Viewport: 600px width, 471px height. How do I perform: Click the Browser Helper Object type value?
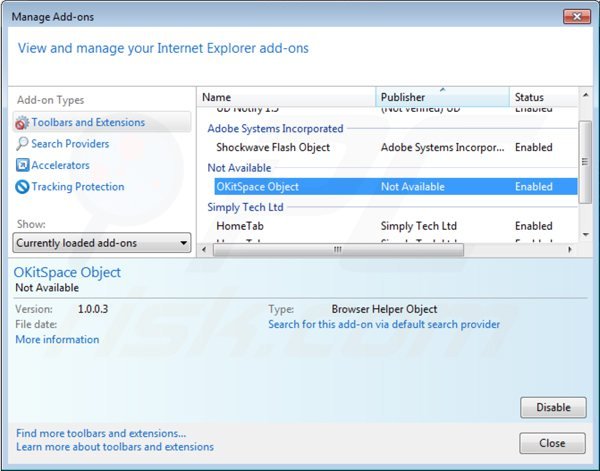tap(384, 309)
